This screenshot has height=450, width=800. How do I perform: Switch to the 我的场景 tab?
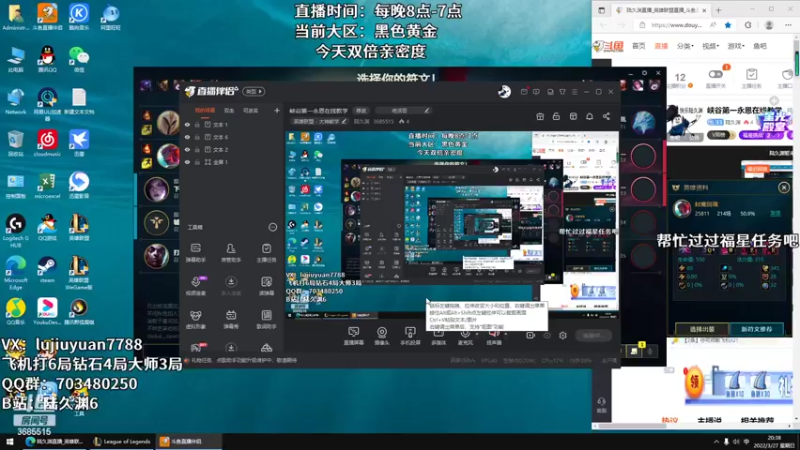(205, 110)
